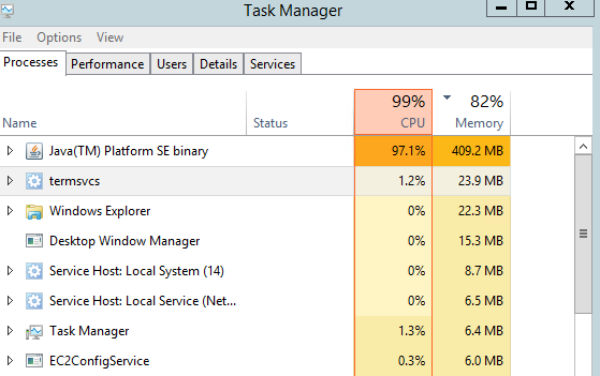Click the EC2ConfigService process icon

coord(34,361)
